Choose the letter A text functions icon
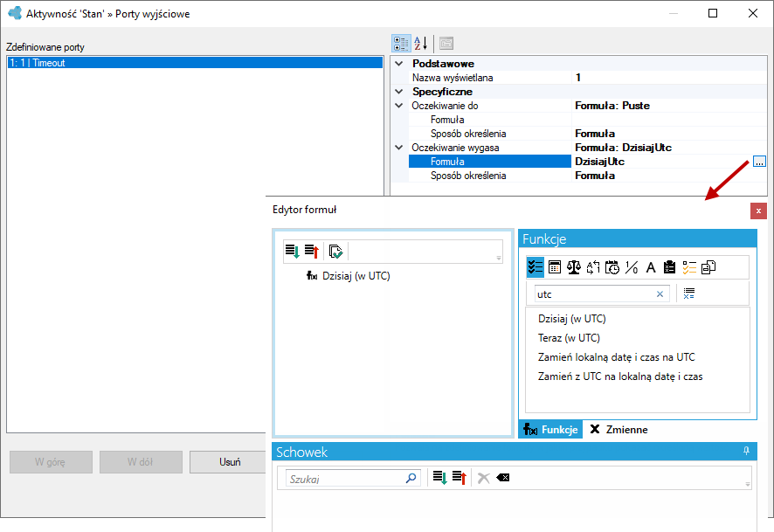This screenshot has height=532, width=774. pos(651,267)
